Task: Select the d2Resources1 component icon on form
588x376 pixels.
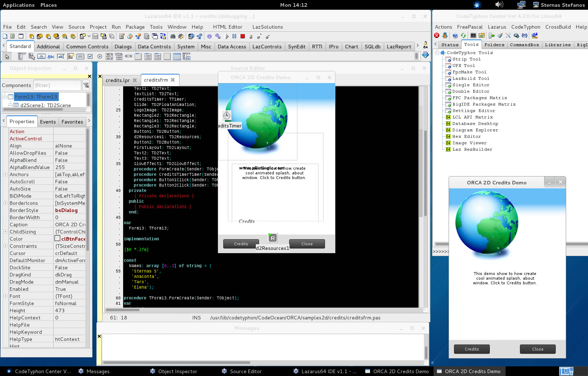Action: 272,238
